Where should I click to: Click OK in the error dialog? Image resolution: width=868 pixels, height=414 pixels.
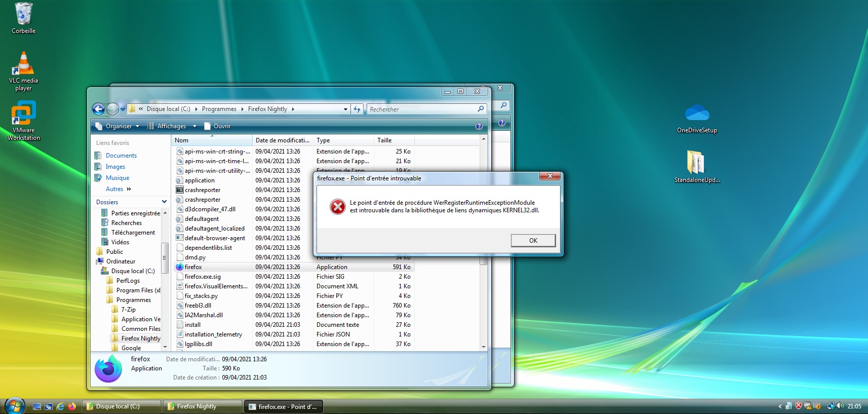(x=533, y=240)
